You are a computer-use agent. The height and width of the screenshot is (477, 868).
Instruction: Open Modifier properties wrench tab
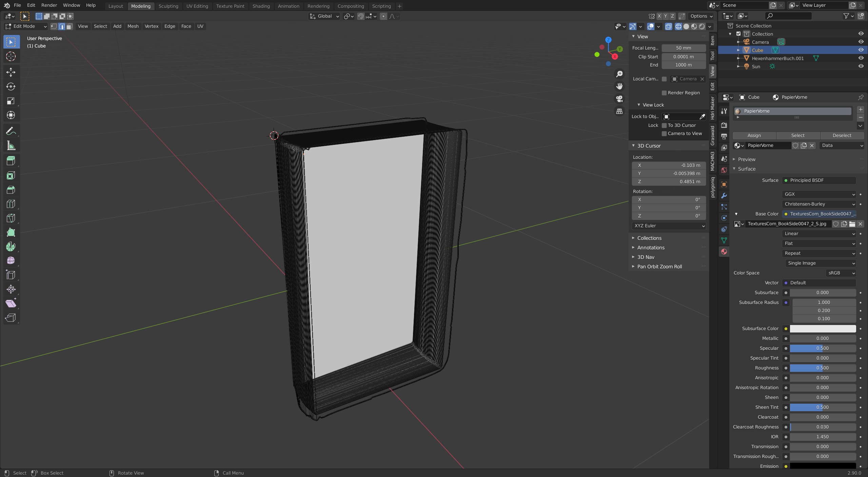pyautogui.click(x=724, y=196)
